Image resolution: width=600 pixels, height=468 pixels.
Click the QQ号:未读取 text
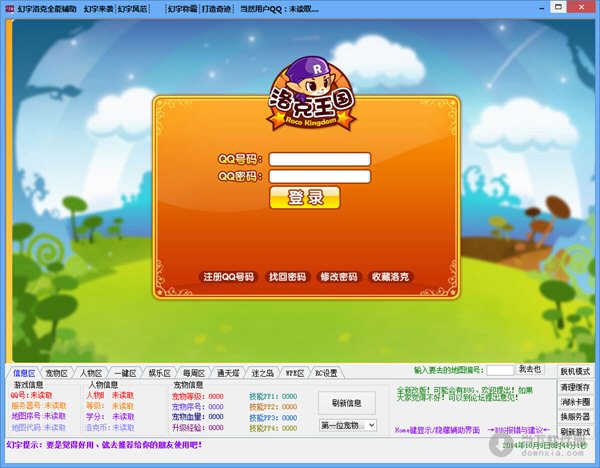tap(31, 395)
